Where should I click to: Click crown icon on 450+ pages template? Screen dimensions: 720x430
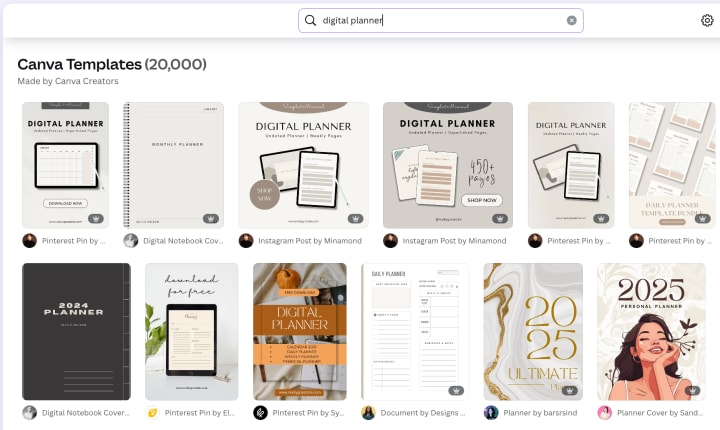500,219
